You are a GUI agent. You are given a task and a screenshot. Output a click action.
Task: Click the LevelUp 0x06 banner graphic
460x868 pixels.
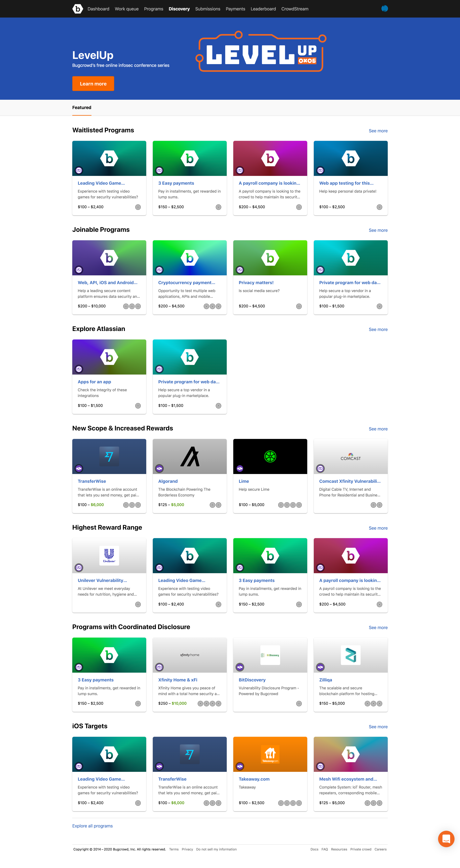pos(261,53)
